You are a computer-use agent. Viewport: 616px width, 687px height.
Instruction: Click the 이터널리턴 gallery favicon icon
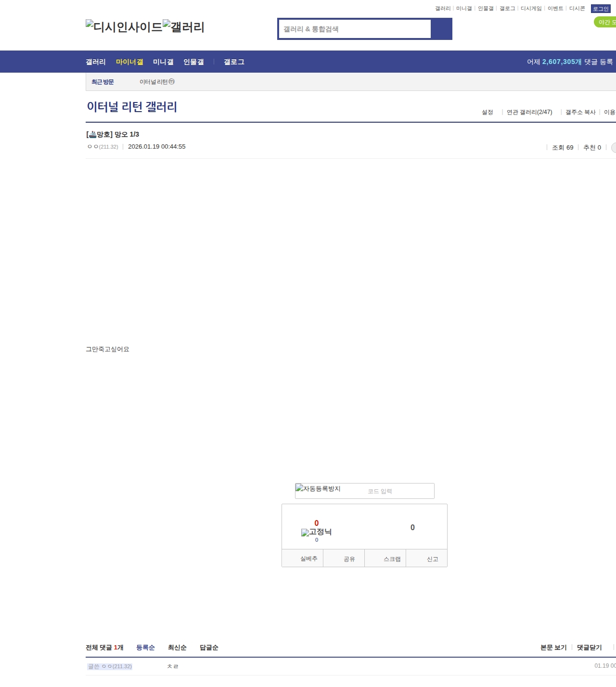(172, 81)
